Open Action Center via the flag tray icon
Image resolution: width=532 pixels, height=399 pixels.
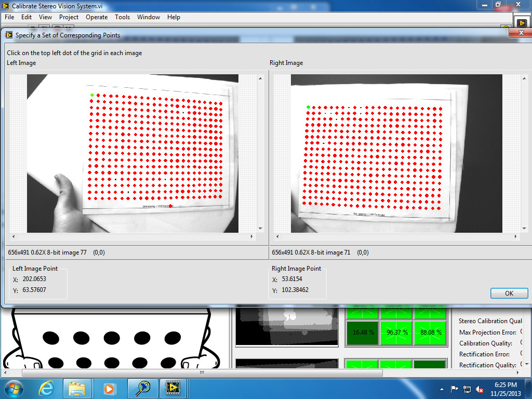click(454, 388)
